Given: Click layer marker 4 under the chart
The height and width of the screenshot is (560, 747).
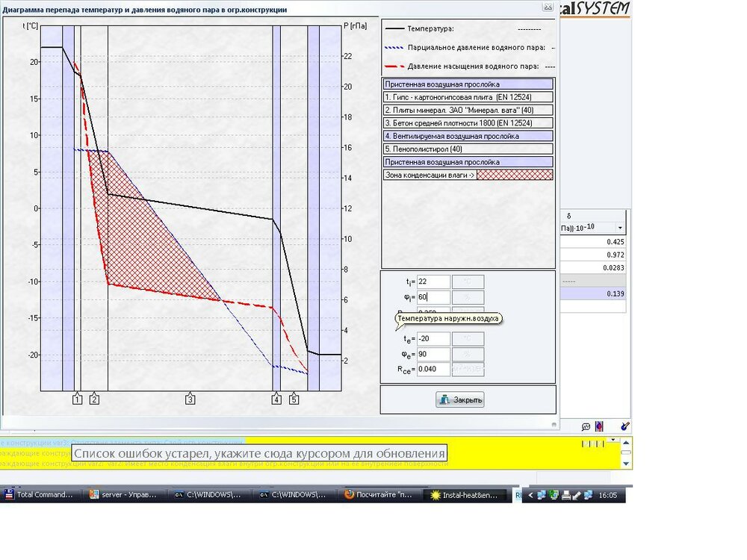Looking at the screenshot, I should click(x=276, y=399).
